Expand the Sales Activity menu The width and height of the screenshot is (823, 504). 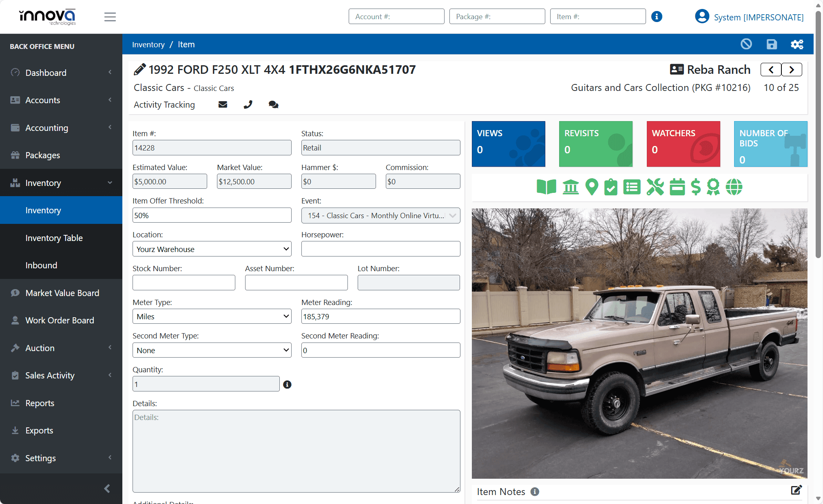tap(61, 376)
